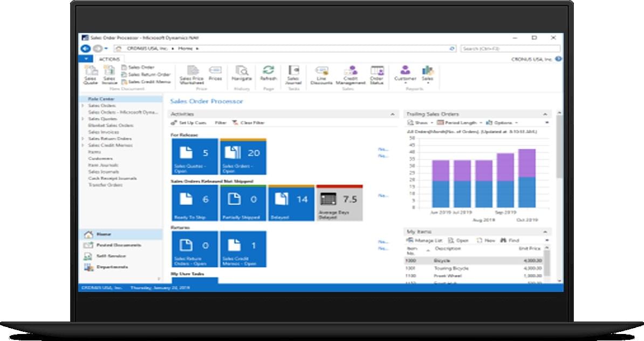The width and height of the screenshot is (644, 341).
Task: Sort by the Description column header
Action: pos(448,249)
